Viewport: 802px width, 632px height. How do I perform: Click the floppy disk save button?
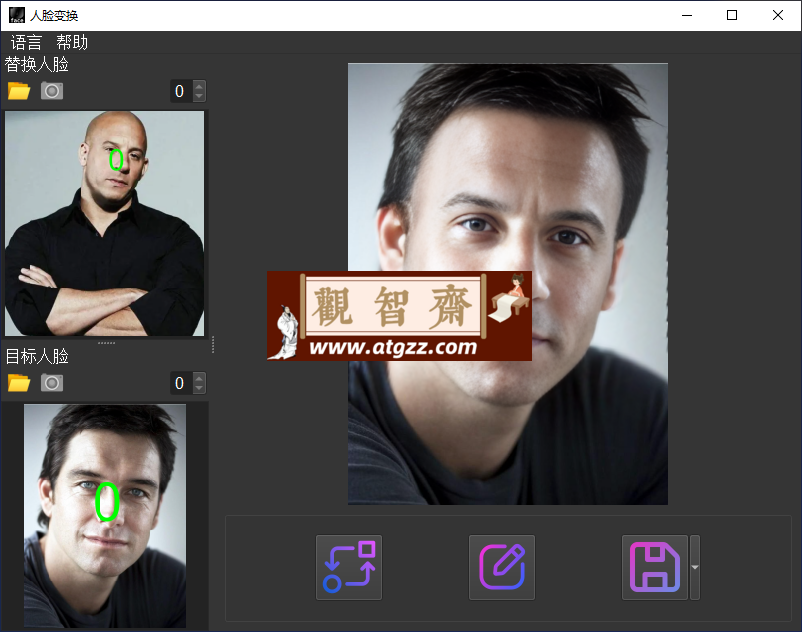[x=655, y=567]
